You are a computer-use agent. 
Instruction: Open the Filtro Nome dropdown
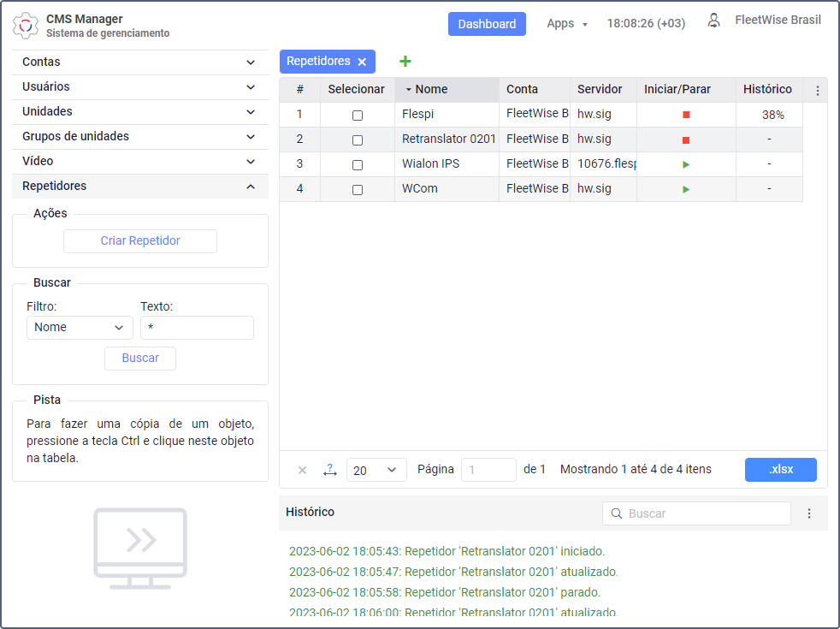point(80,328)
